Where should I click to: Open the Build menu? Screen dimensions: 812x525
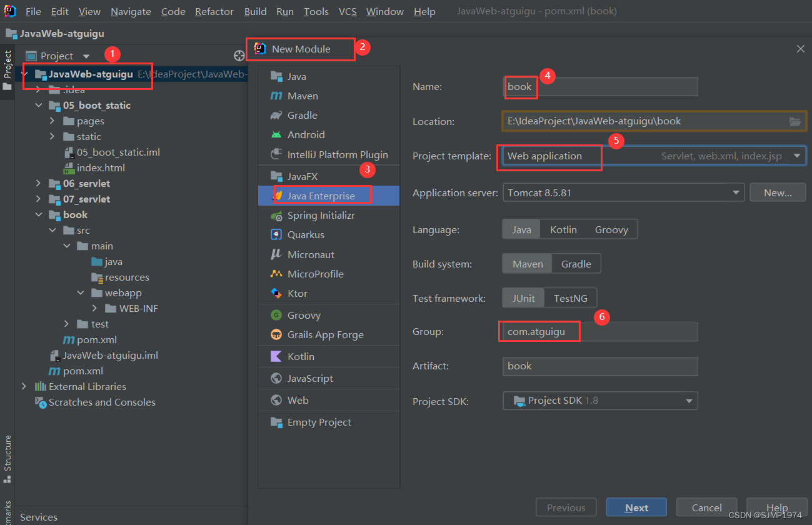[255, 11]
